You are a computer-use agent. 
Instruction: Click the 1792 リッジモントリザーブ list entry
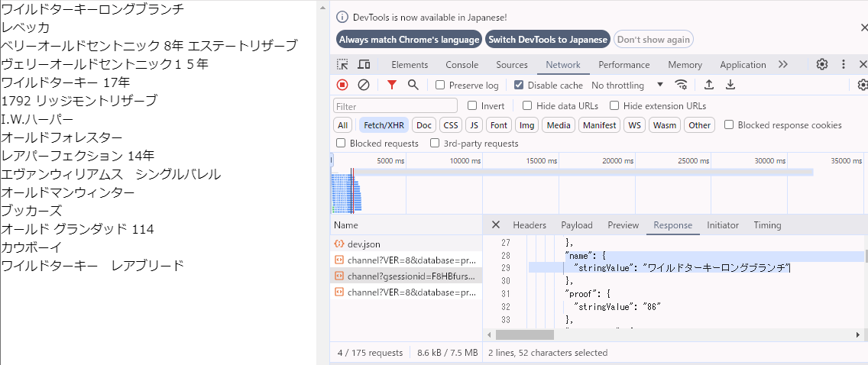79,101
